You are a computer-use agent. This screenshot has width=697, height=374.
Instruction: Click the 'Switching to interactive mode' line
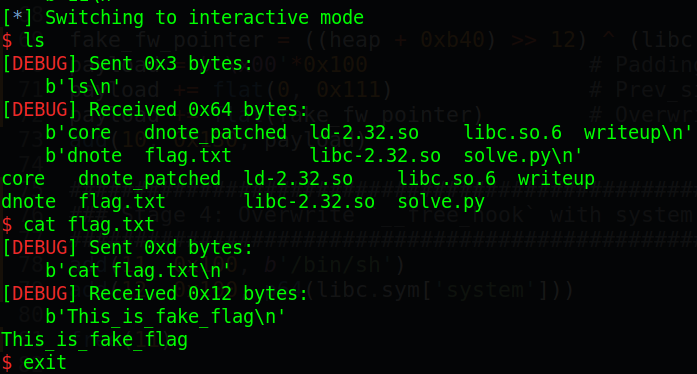tap(183, 18)
